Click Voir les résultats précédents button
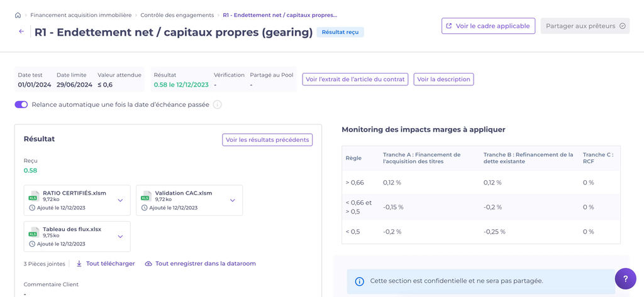644x297 pixels. pyautogui.click(x=267, y=139)
